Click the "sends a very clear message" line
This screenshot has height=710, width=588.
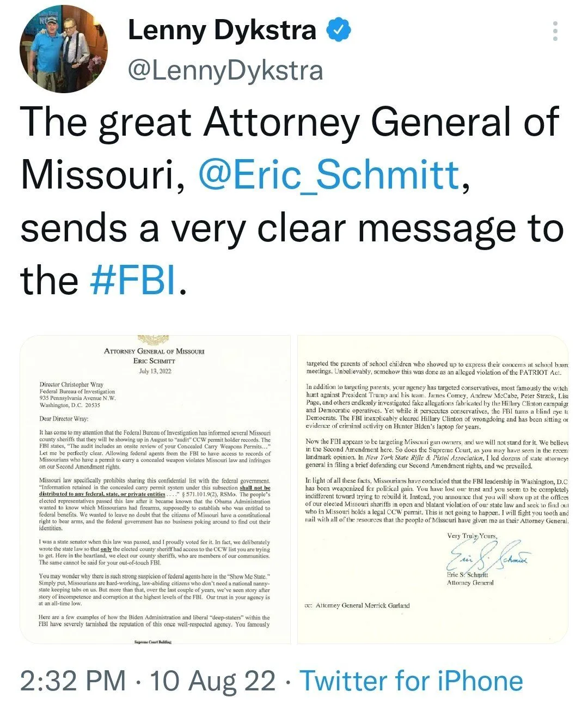click(291, 228)
